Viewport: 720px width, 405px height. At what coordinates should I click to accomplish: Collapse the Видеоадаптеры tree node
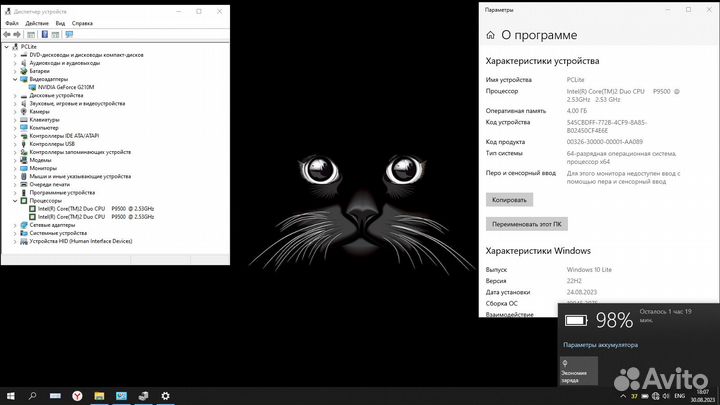(x=15, y=79)
